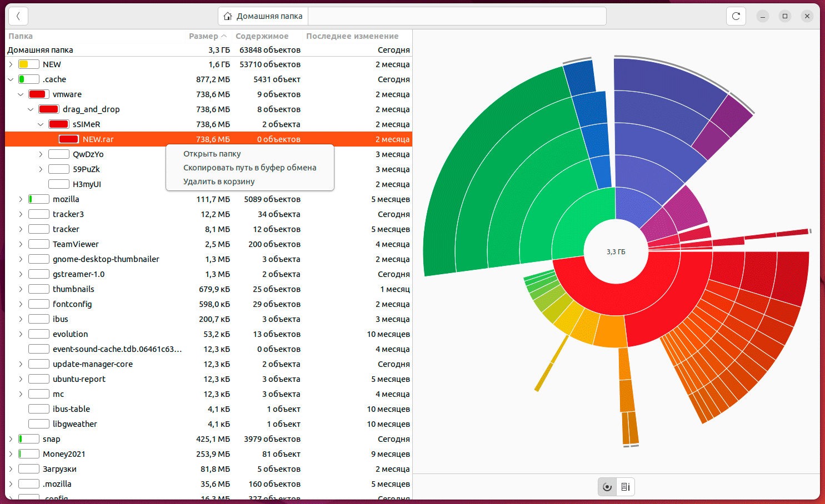
Task: Select 'Скопировать путь в буфер обмена' option
Action: tap(249, 168)
